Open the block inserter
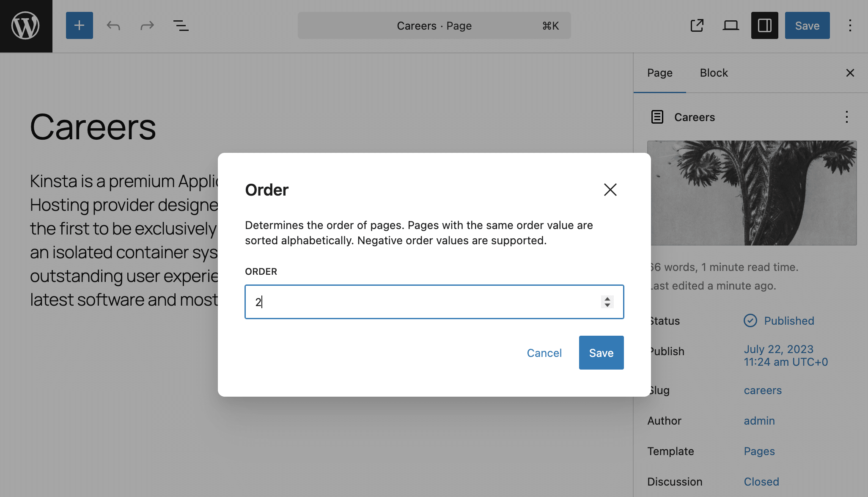This screenshot has width=868, height=497. coord(79,25)
